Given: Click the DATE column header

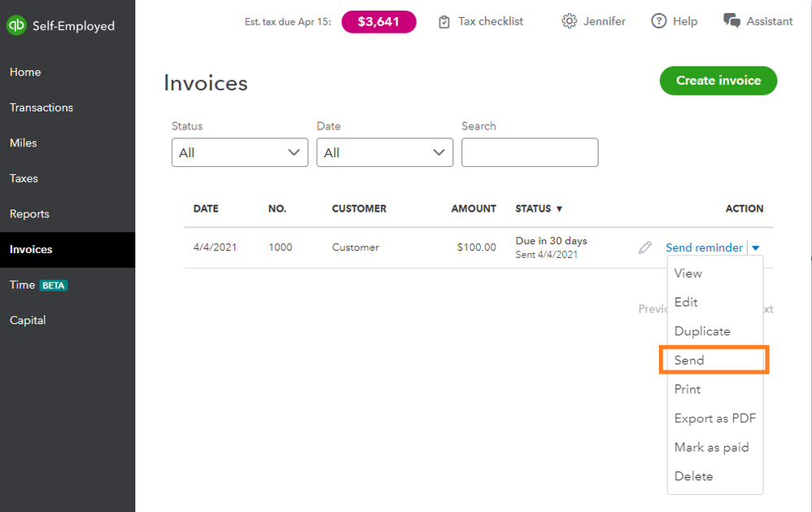Looking at the screenshot, I should point(206,208).
